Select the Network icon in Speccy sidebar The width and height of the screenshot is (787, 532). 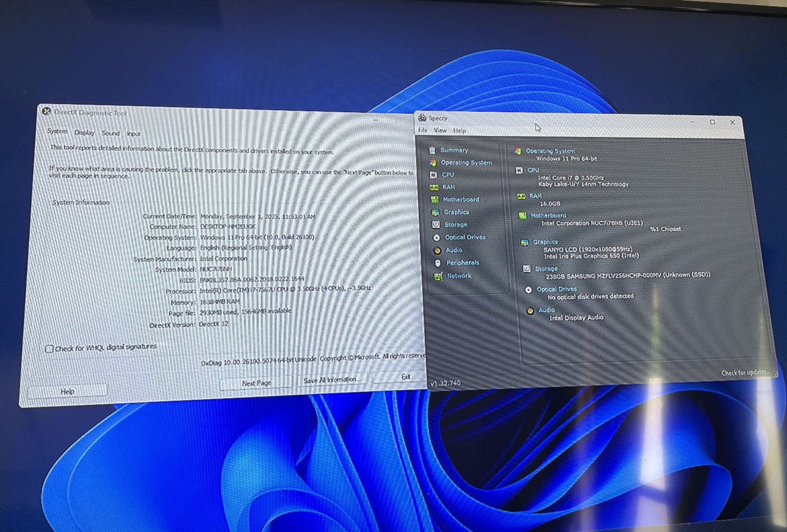pyautogui.click(x=438, y=276)
